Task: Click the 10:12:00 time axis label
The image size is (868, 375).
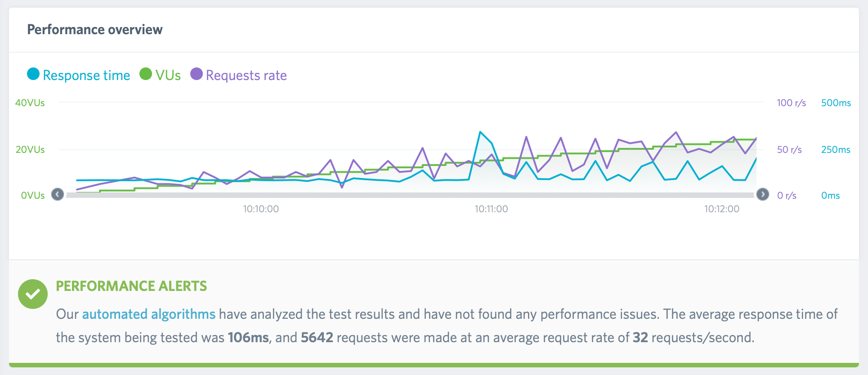Action: [721, 209]
